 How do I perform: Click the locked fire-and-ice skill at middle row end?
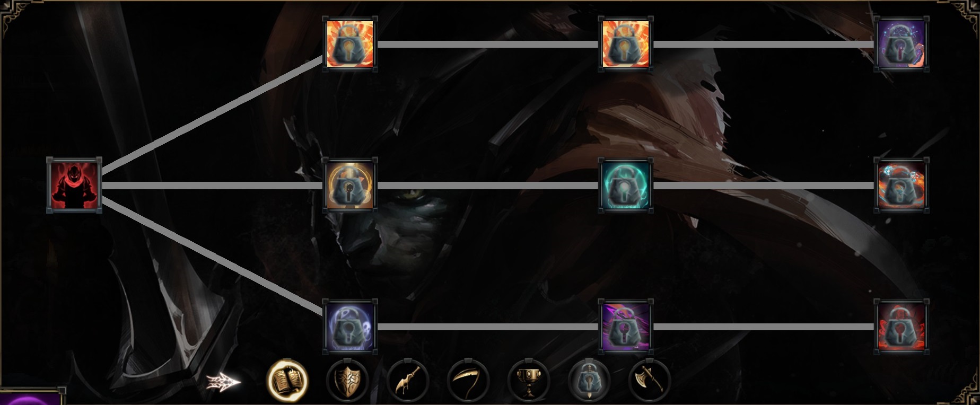point(901,186)
